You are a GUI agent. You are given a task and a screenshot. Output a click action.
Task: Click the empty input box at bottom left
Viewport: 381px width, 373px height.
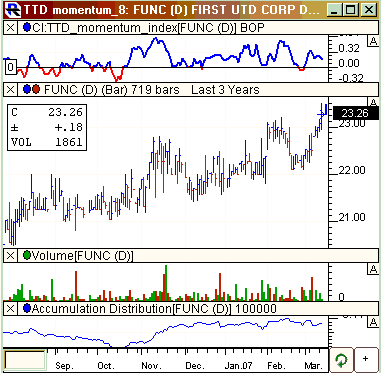point(25,360)
